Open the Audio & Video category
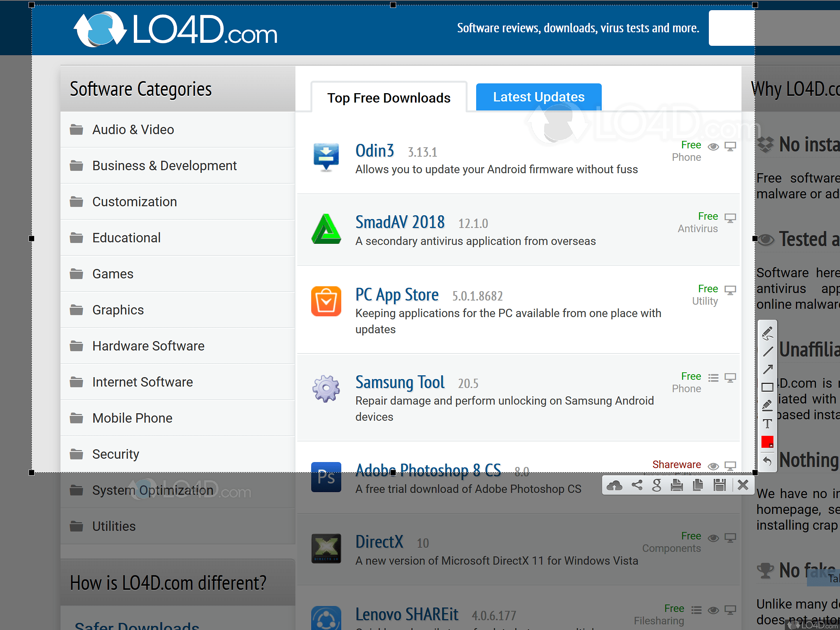The height and width of the screenshot is (630, 840). pos(133,129)
